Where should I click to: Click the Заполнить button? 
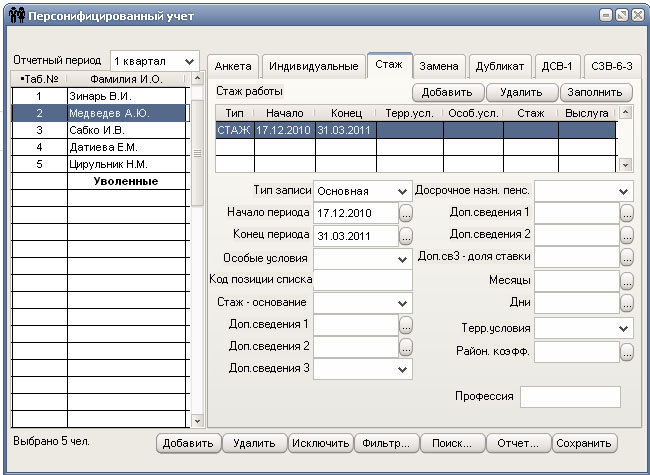(x=596, y=92)
